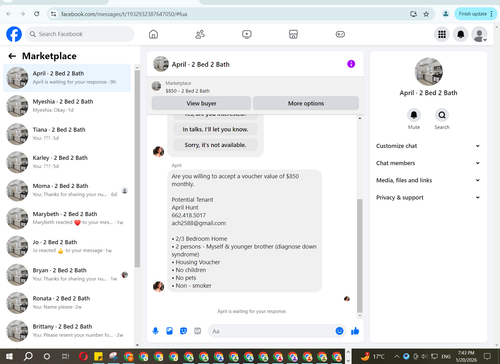Open conversation info purple icon
This screenshot has width=500, height=364.
(x=351, y=64)
